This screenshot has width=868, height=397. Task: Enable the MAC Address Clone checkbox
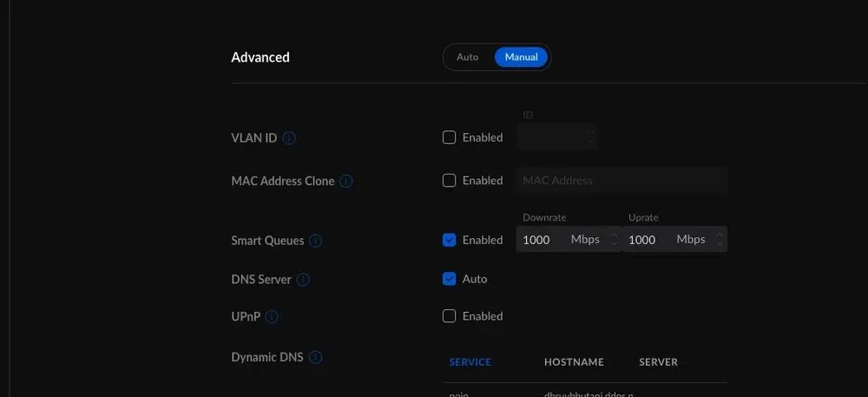(x=450, y=181)
